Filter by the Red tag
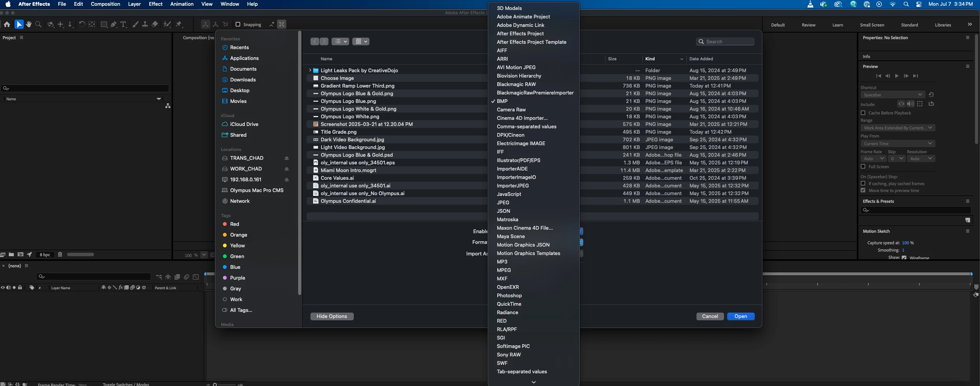Image resolution: width=980 pixels, height=386 pixels. [234, 224]
